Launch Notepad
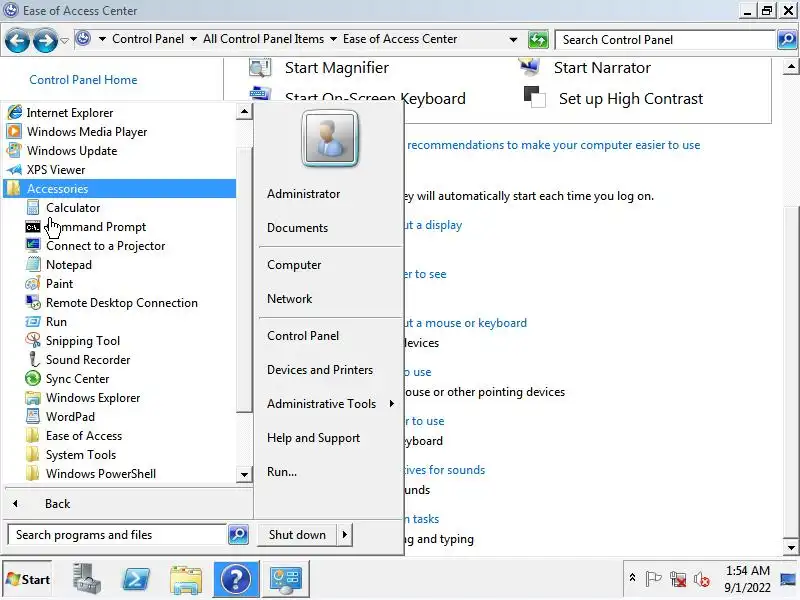 click(69, 265)
